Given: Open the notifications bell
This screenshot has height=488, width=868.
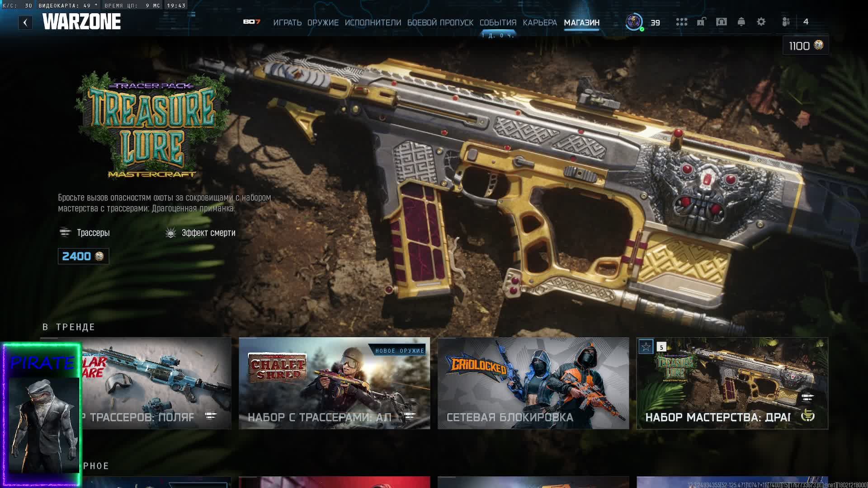Looking at the screenshot, I should [x=741, y=22].
